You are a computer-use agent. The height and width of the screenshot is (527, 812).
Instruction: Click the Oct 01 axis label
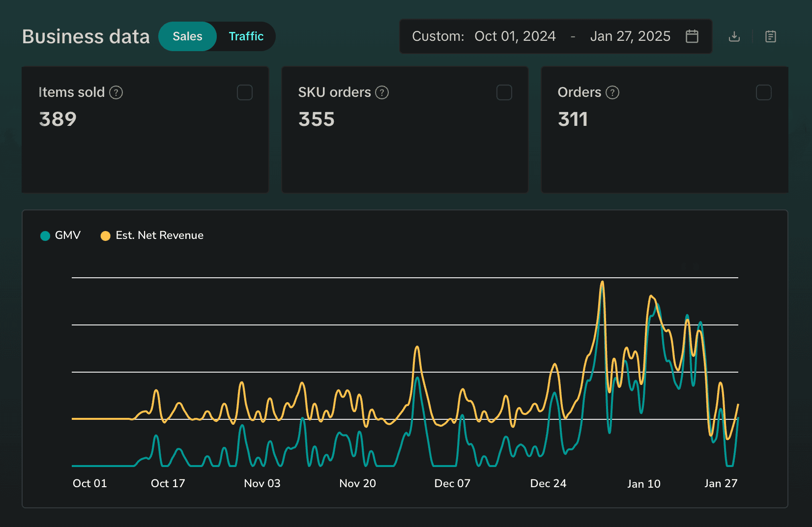[x=90, y=483]
